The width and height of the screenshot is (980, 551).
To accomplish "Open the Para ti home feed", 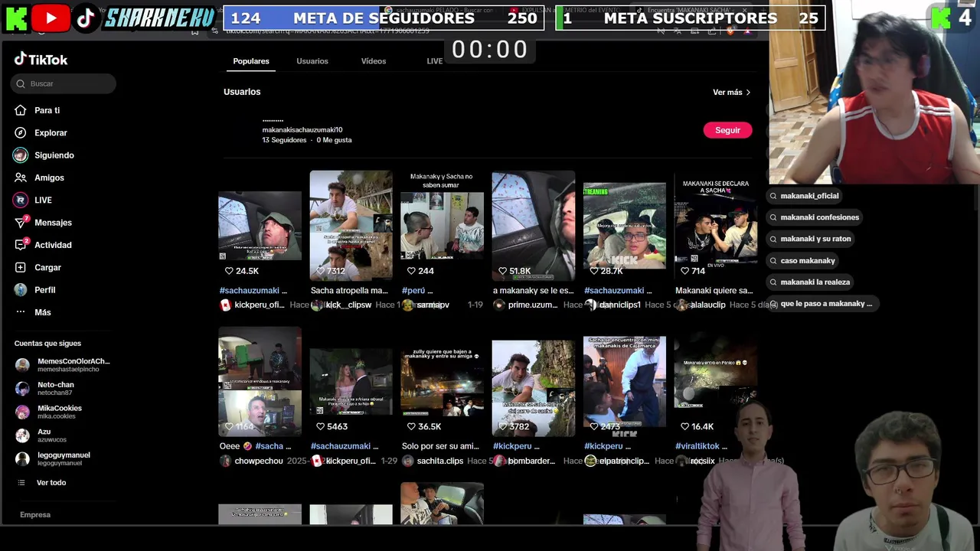I will click(47, 110).
